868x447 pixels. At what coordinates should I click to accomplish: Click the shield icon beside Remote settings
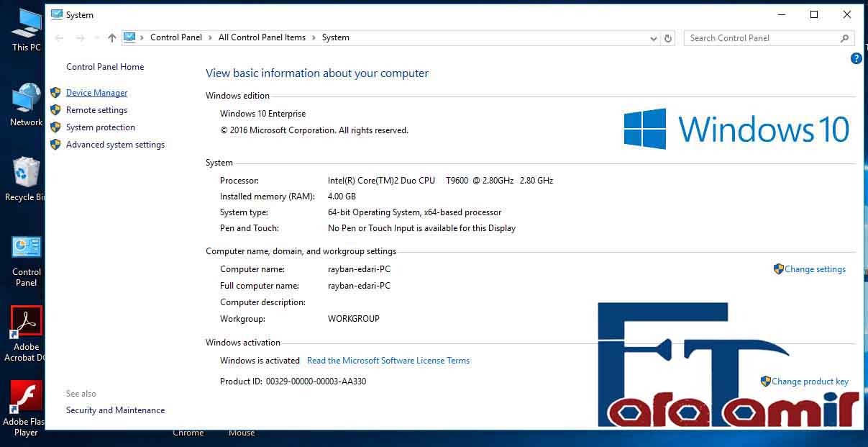(55, 110)
